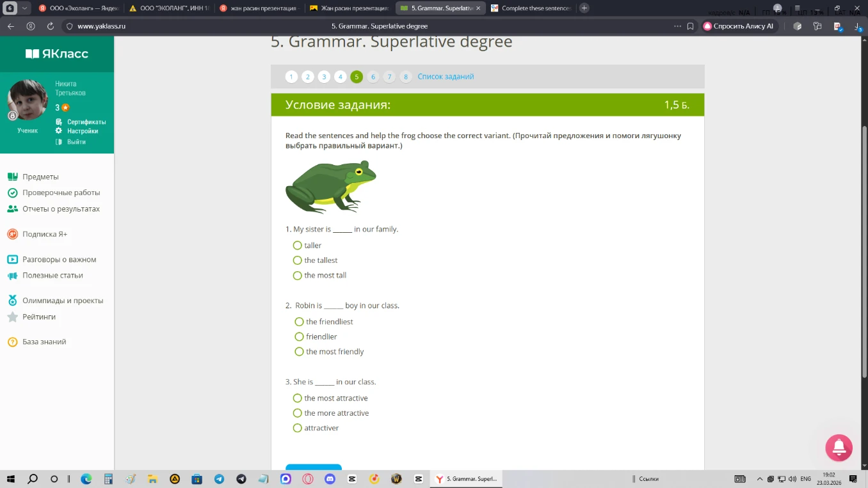The height and width of the screenshot is (488, 868).
Task: Open the Список заданий link
Action: [446, 77]
